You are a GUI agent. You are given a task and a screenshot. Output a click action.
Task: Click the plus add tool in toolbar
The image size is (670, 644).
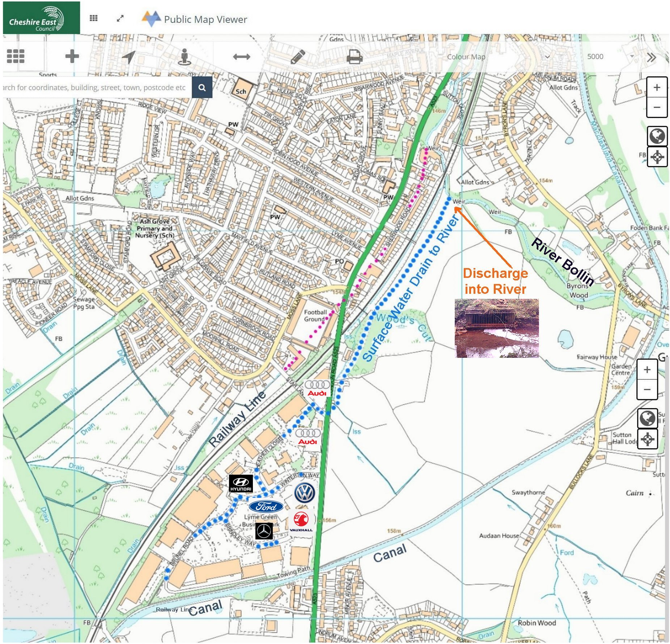click(x=72, y=56)
